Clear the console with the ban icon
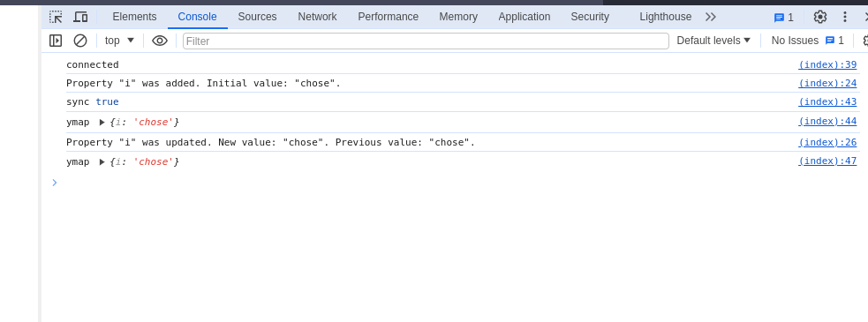The height and width of the screenshot is (322, 868). (80, 41)
